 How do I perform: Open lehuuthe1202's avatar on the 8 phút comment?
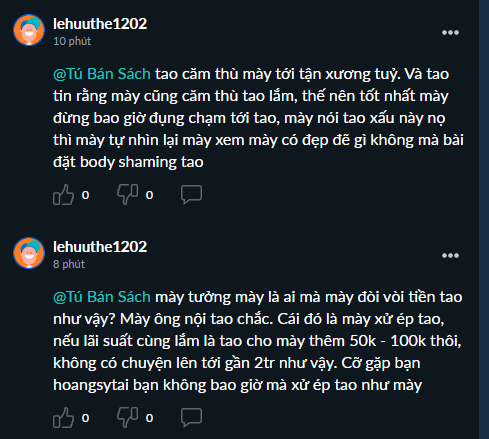(29, 253)
